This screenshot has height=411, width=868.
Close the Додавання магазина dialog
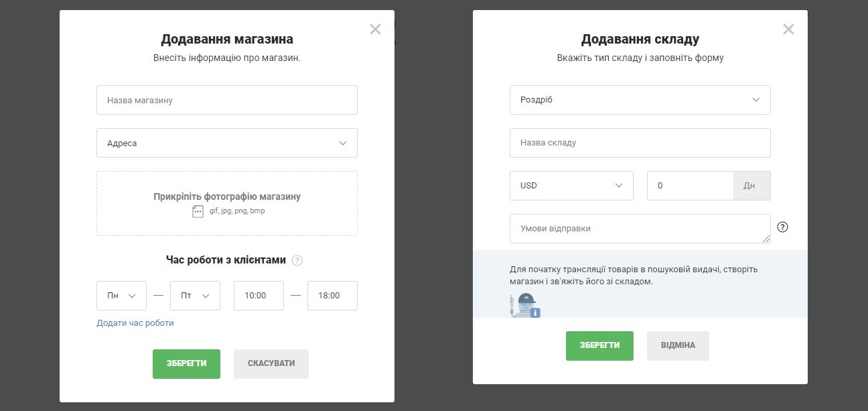tap(375, 29)
